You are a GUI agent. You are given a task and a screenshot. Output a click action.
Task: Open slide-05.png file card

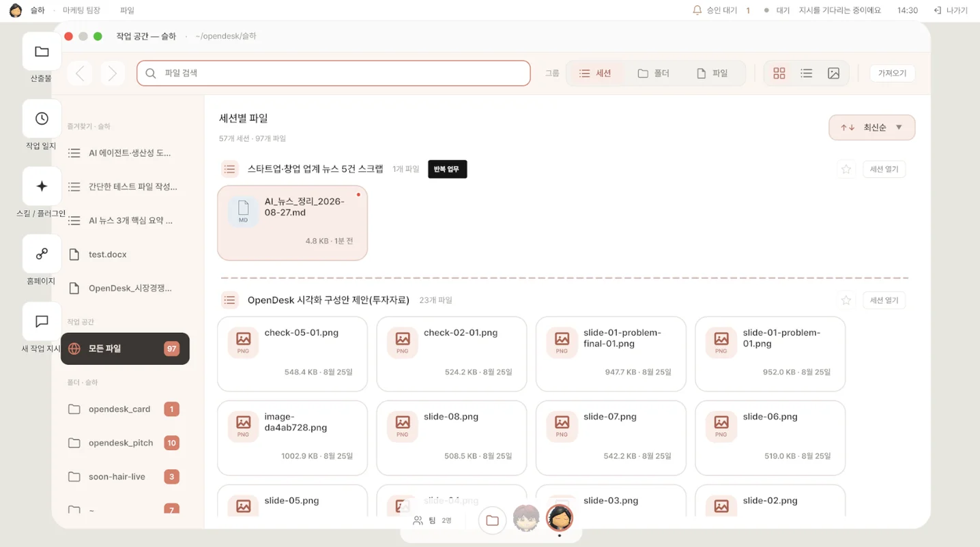tap(292, 501)
